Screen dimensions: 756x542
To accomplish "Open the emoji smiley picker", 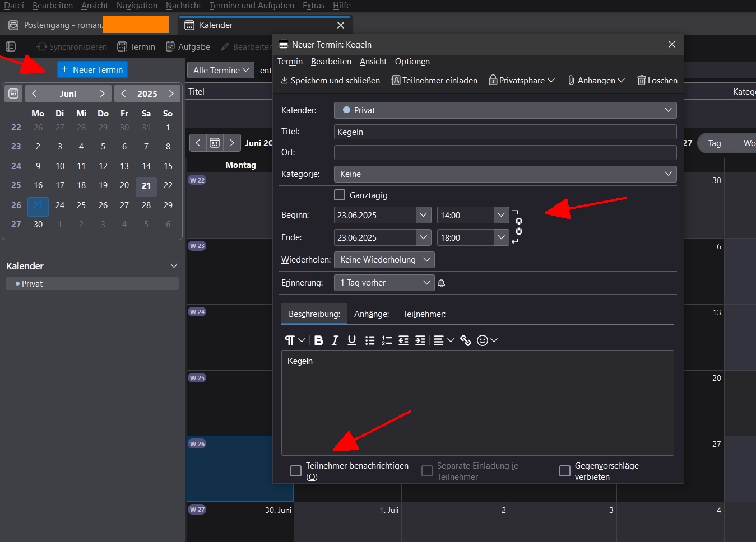I will point(486,340).
